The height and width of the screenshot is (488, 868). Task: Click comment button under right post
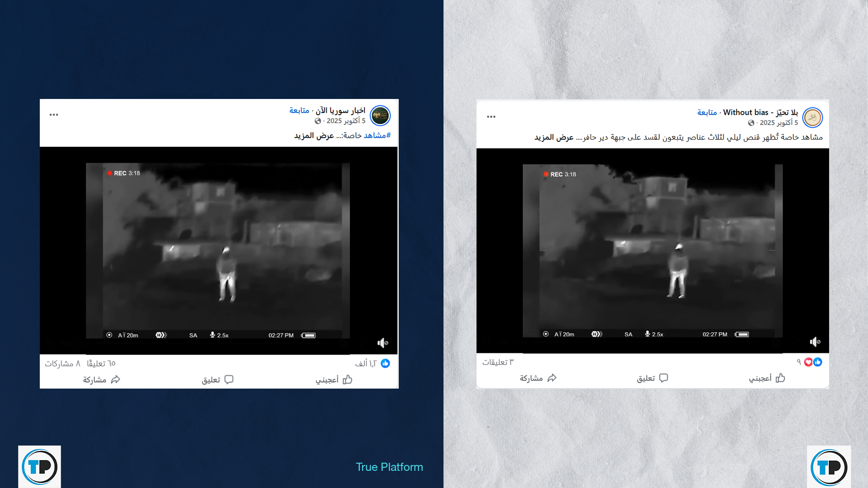(x=652, y=378)
